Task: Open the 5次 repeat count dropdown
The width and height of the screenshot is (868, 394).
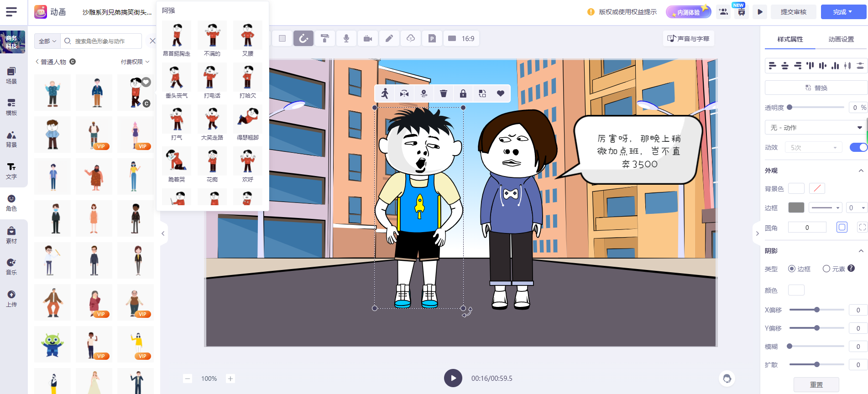Action: [x=814, y=147]
